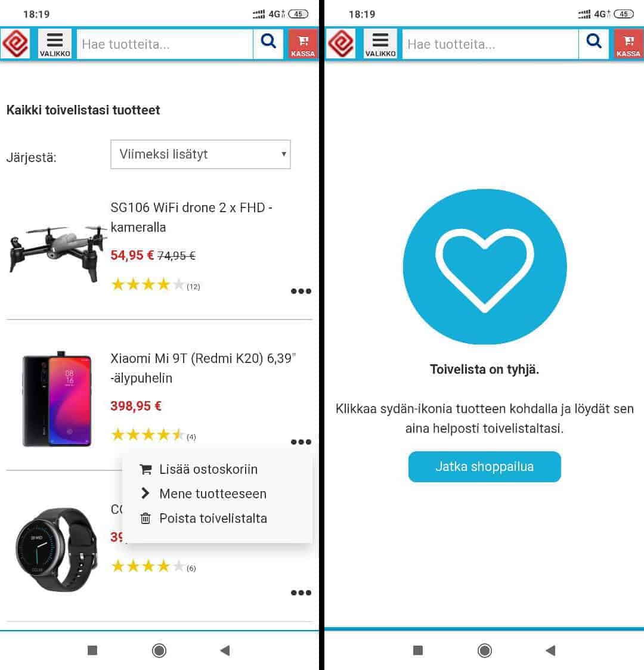This screenshot has width=644, height=670.
Task: Open three-dot options for the smartwatch item
Action: pos(301,593)
